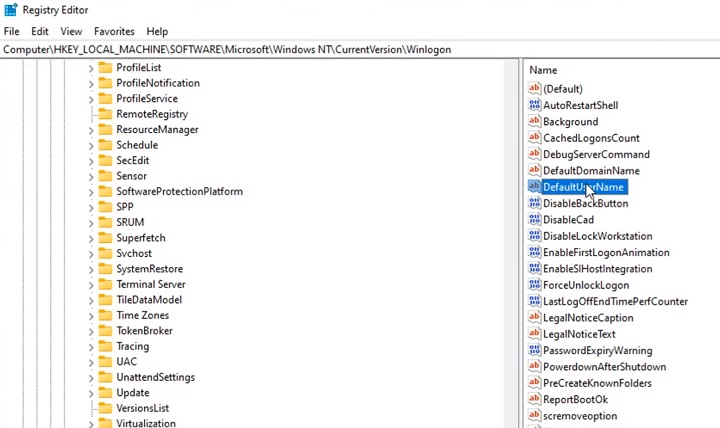The height and width of the screenshot is (428, 720).
Task: Click the folder icon of SPP key
Action: 105,207
